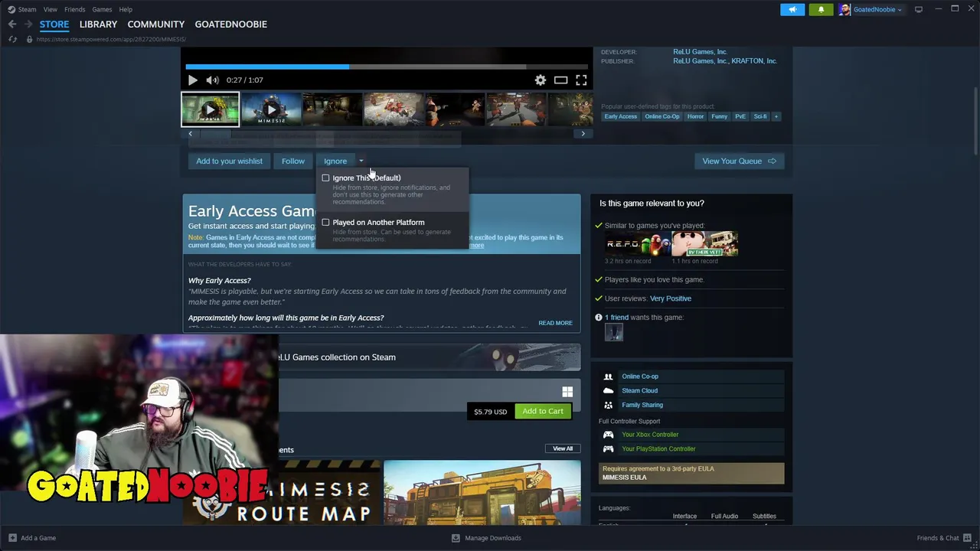This screenshot has height=551, width=980.
Task: Select the first trailer thumbnail
Action: click(x=210, y=109)
